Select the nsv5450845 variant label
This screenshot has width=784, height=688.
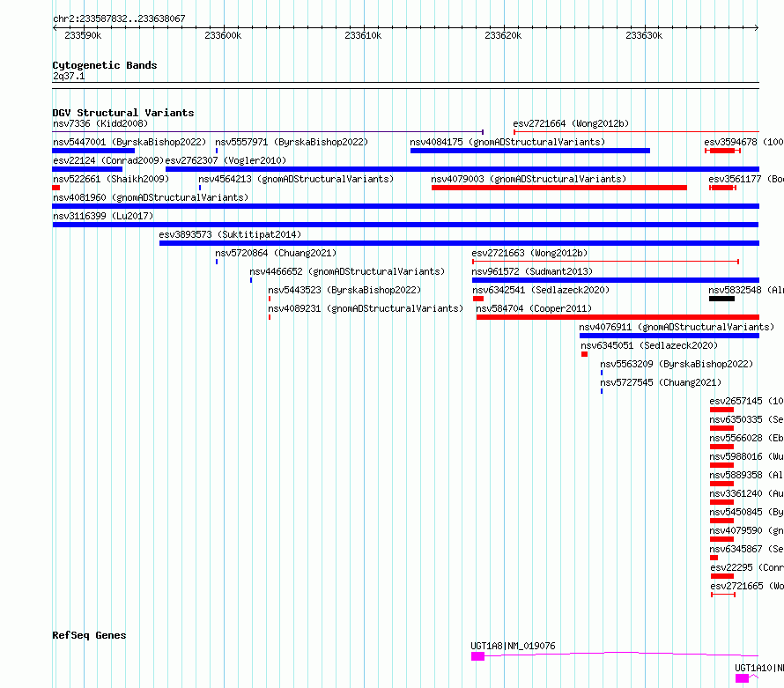[x=746, y=512]
